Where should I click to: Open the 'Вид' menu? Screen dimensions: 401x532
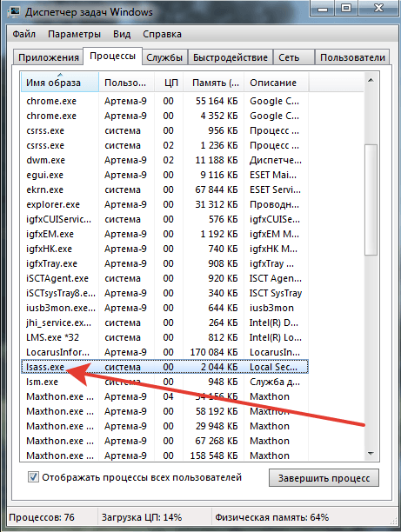122,34
